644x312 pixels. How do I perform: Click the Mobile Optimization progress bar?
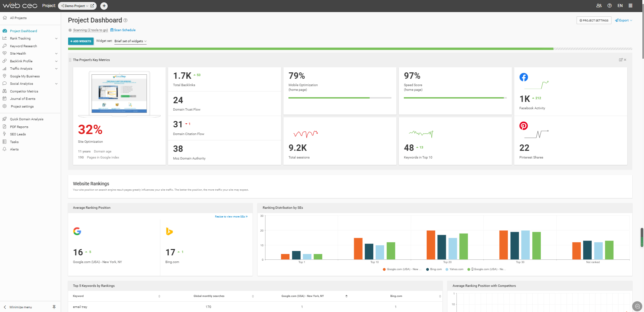point(339,98)
